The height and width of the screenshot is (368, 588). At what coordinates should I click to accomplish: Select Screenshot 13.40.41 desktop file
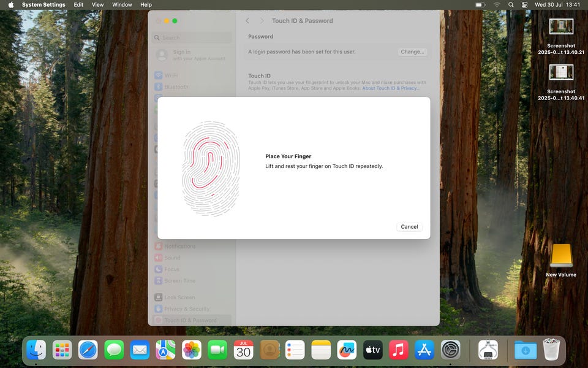tap(561, 83)
